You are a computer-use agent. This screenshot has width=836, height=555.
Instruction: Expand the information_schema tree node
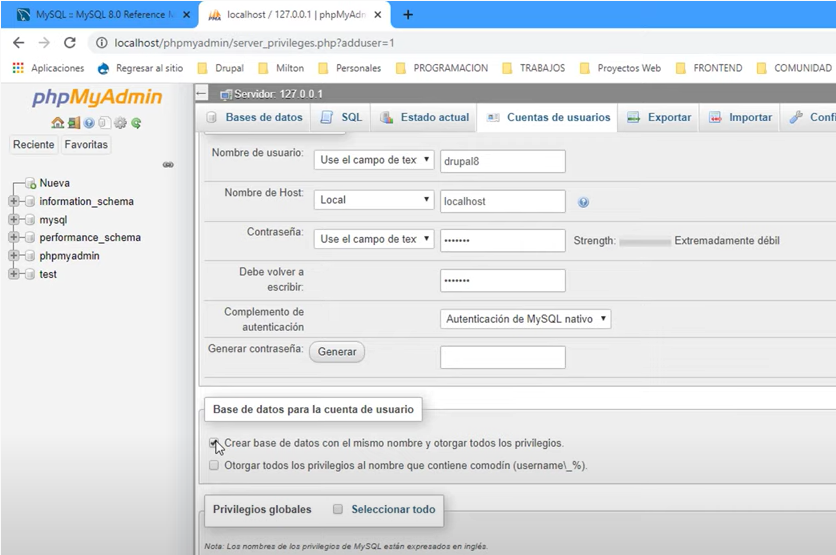pos(13,201)
